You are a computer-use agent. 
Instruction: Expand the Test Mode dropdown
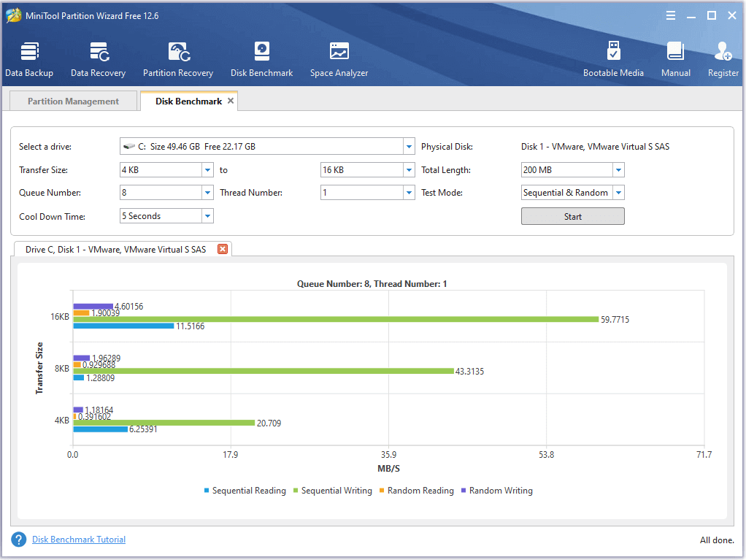[618, 193]
